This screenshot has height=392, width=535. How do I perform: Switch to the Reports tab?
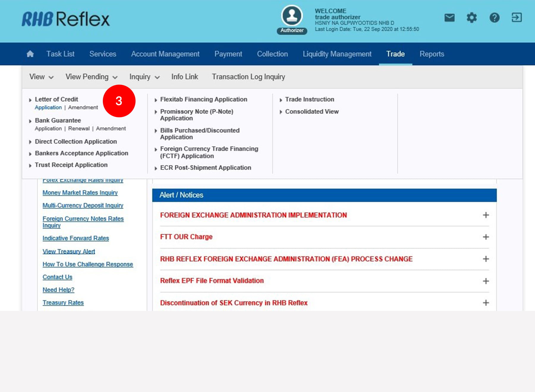432,54
